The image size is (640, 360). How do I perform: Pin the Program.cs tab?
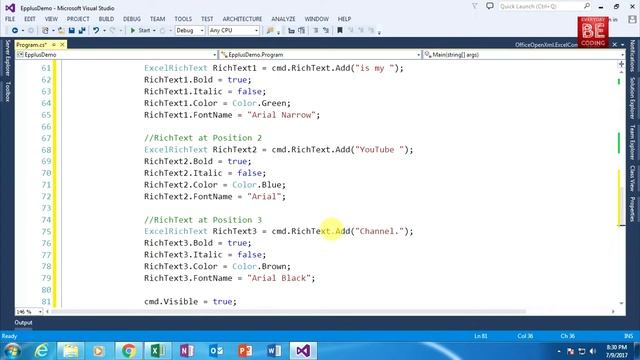[54, 44]
